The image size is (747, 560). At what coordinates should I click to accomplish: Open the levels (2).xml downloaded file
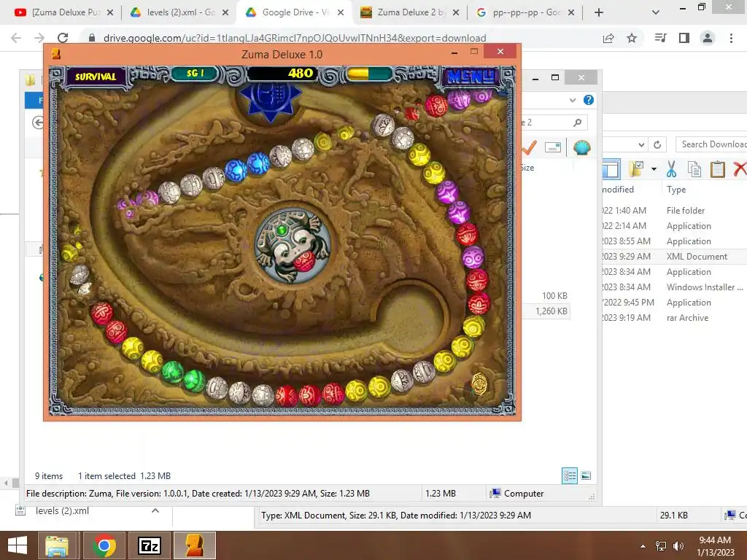point(62,511)
